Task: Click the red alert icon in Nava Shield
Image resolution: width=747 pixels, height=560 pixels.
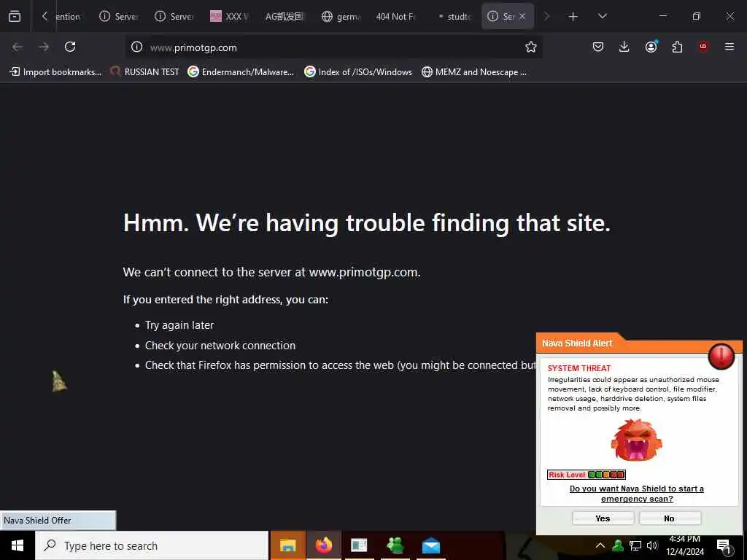Action: click(x=721, y=356)
